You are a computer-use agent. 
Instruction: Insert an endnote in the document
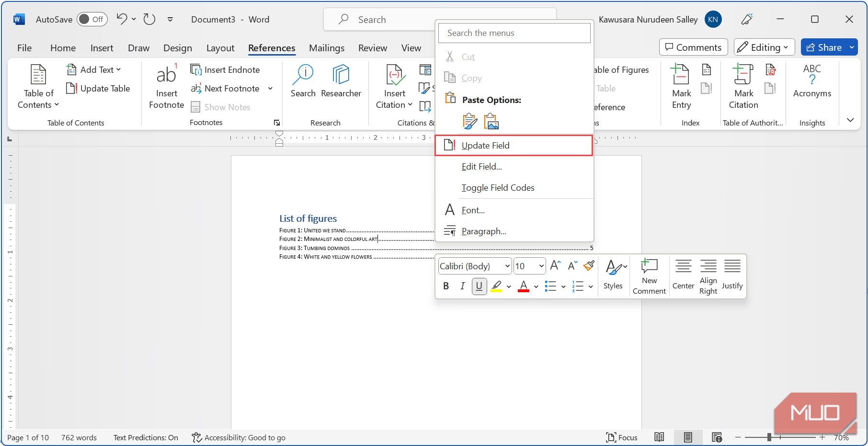click(225, 69)
